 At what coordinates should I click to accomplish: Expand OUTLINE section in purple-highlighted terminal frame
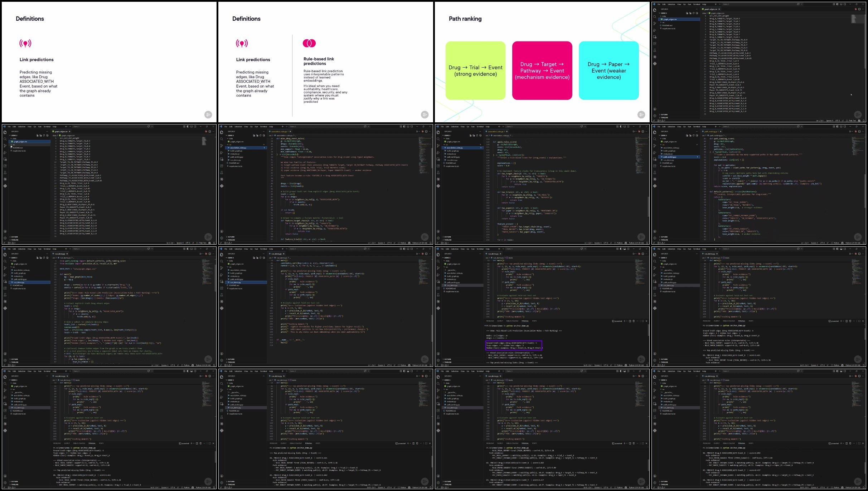coord(447,359)
